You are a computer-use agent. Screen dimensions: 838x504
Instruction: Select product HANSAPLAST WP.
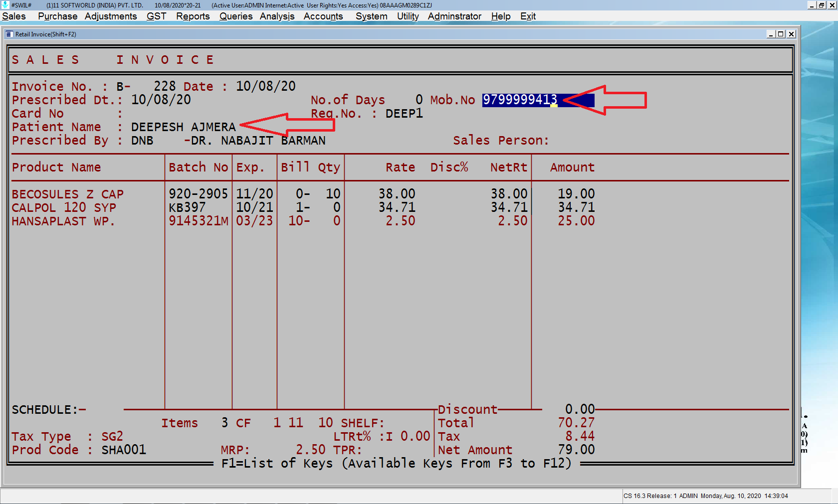tap(63, 221)
